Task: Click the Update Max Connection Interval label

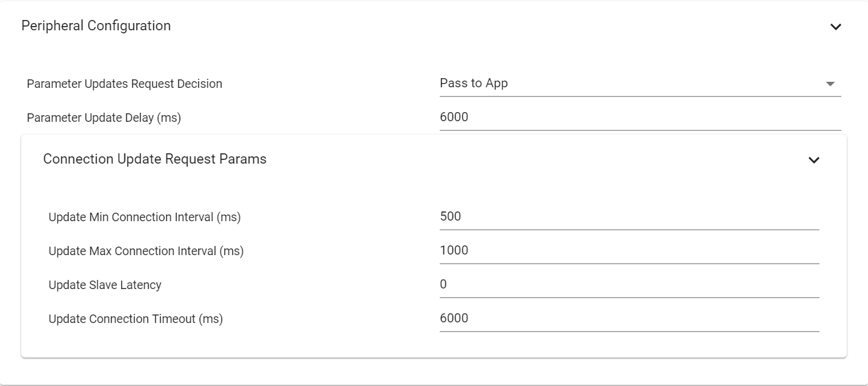Action: 146,251
